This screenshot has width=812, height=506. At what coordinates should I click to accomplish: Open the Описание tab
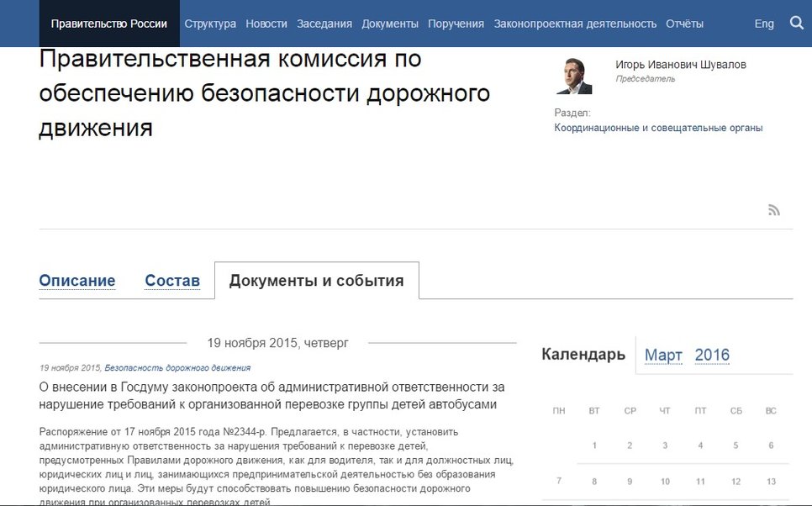click(x=76, y=281)
